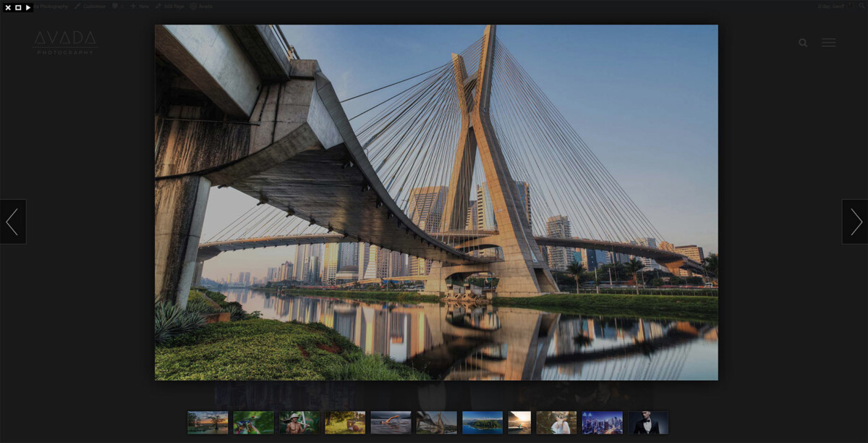Click the plus icon next to New
The image size is (868, 443).
click(x=132, y=6)
